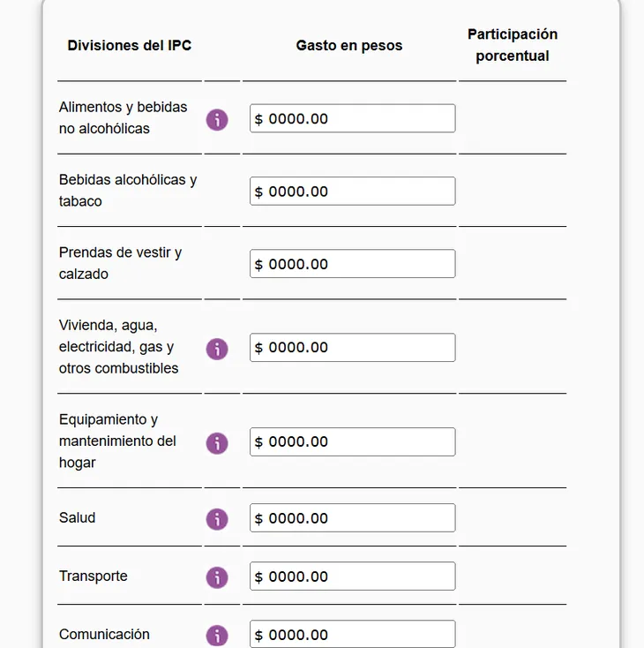
Task: Select the Transporte amount input field
Action: tap(353, 576)
